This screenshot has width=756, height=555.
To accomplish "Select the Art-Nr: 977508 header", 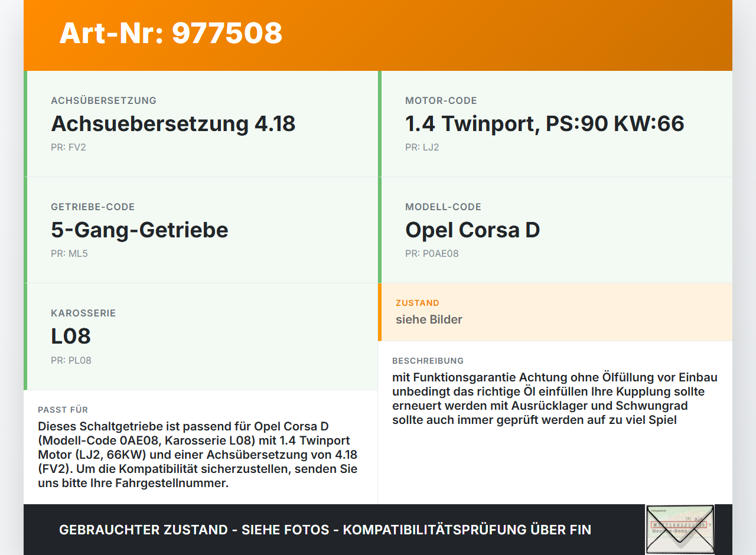I will click(x=171, y=34).
